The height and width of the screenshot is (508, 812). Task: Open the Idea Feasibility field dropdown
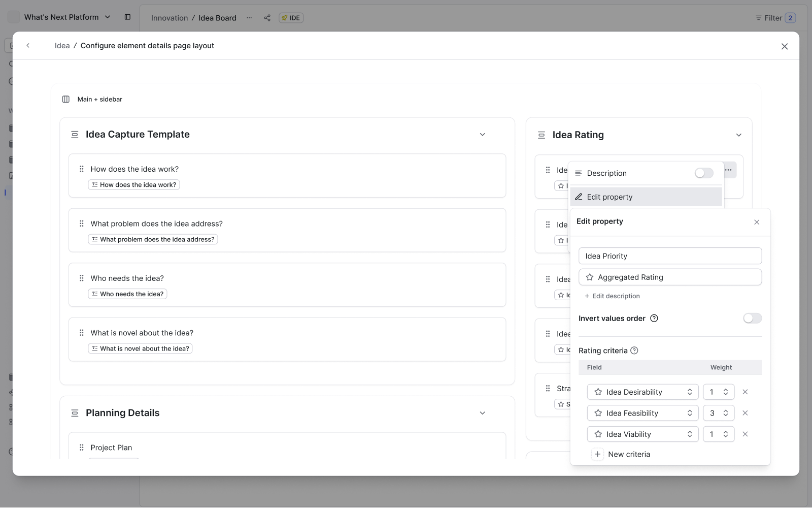point(642,413)
